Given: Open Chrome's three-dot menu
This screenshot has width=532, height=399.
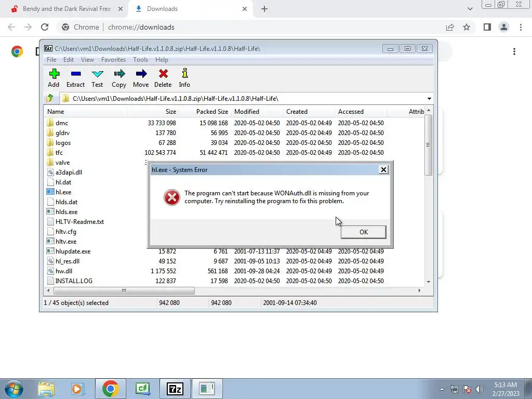Looking at the screenshot, I should [x=521, y=27].
